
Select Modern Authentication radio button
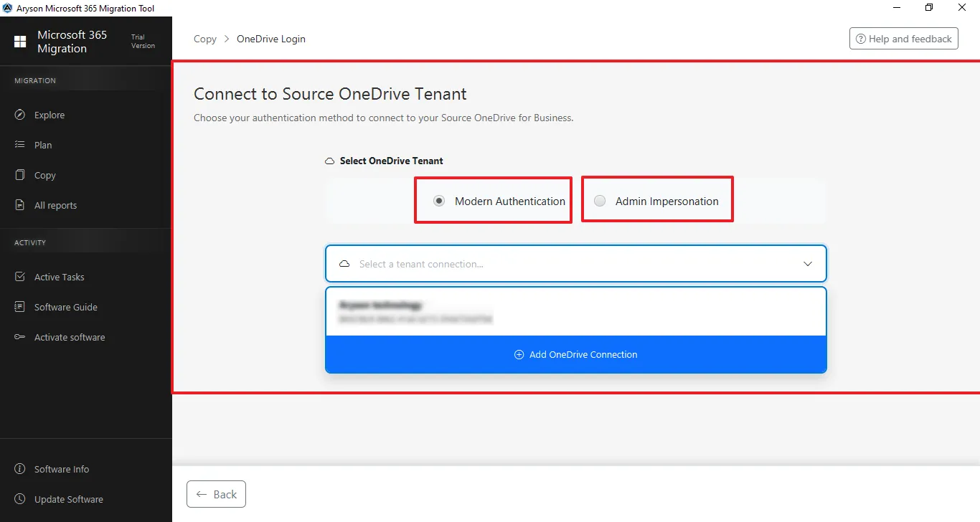(x=439, y=201)
